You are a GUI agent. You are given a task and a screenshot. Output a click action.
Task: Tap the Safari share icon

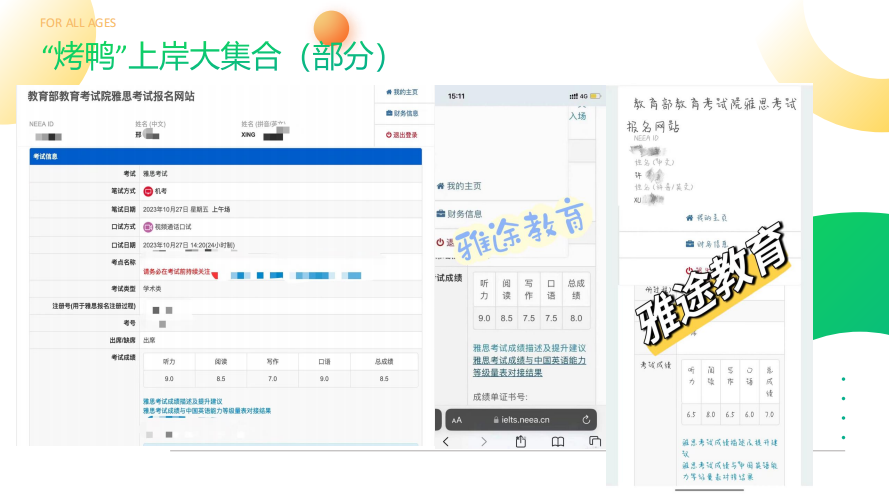click(x=520, y=441)
